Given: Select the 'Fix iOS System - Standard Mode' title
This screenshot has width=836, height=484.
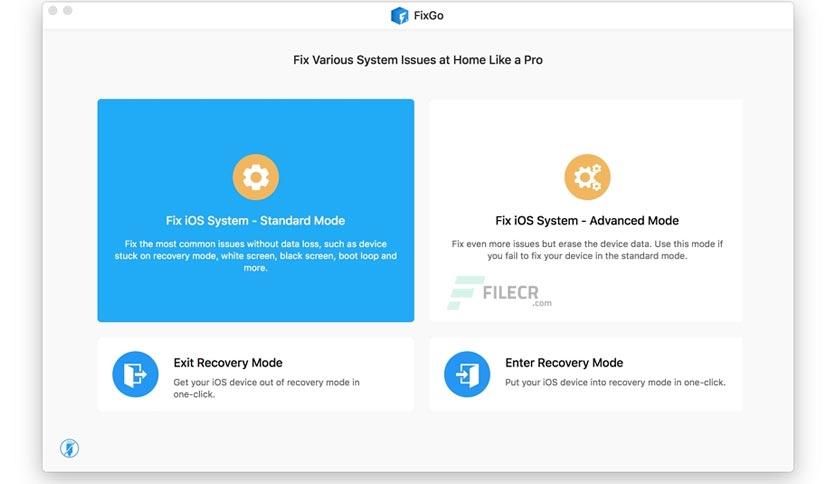Looking at the screenshot, I should (x=255, y=221).
